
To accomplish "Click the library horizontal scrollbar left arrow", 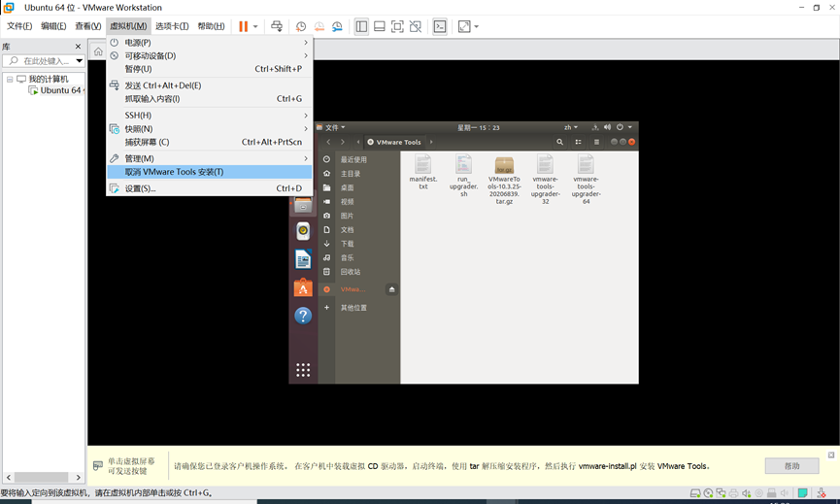I will coord(8,477).
